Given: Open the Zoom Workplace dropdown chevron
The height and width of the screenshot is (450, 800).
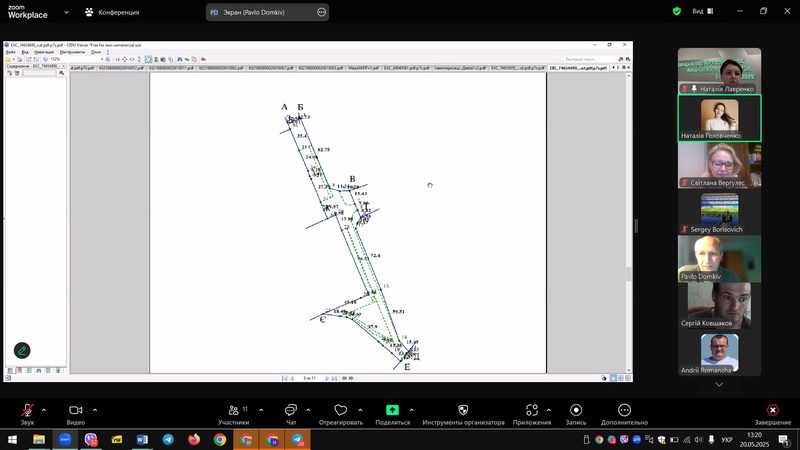Looking at the screenshot, I should click(x=66, y=12).
